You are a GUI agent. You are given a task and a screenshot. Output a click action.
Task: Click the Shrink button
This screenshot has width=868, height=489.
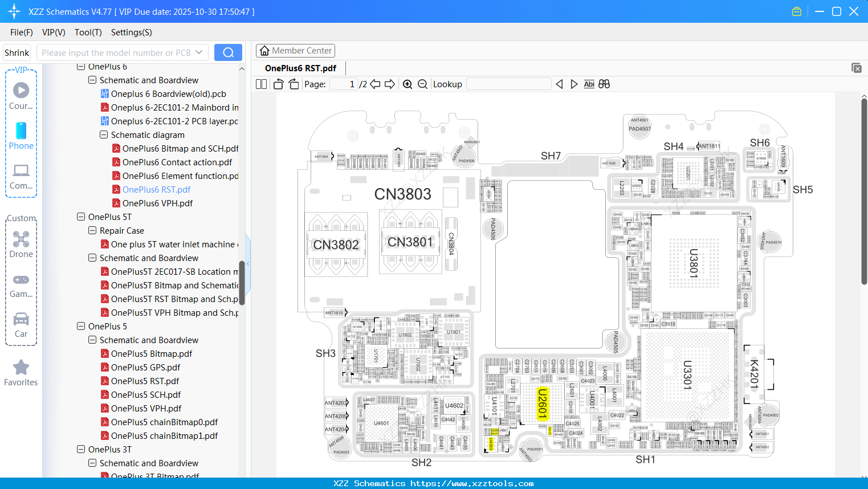[x=17, y=52]
